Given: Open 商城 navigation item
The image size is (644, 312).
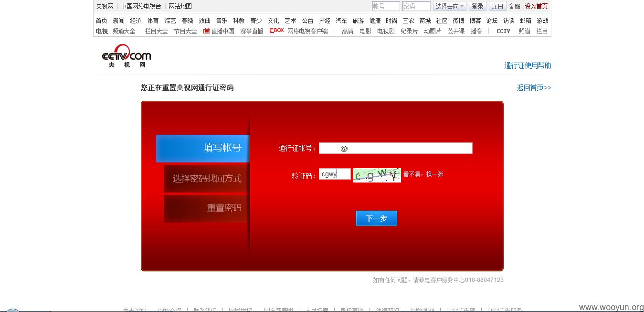Looking at the screenshot, I should [x=425, y=21].
